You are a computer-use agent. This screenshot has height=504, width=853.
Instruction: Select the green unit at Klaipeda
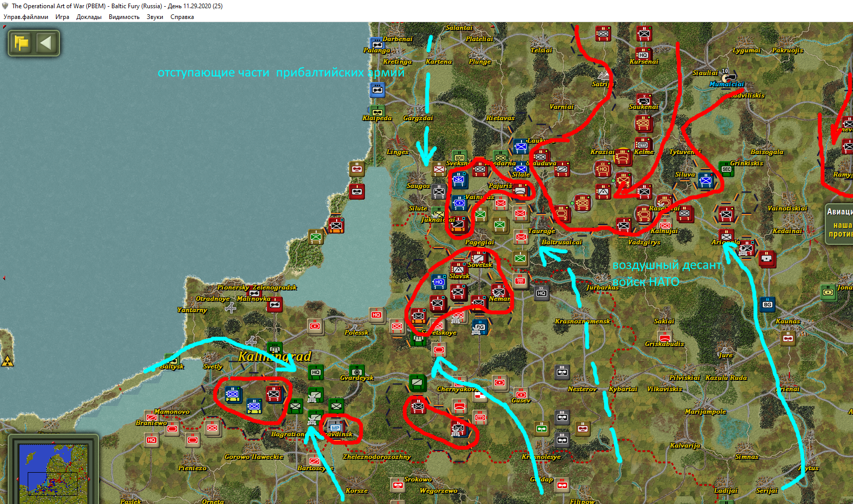(x=377, y=112)
